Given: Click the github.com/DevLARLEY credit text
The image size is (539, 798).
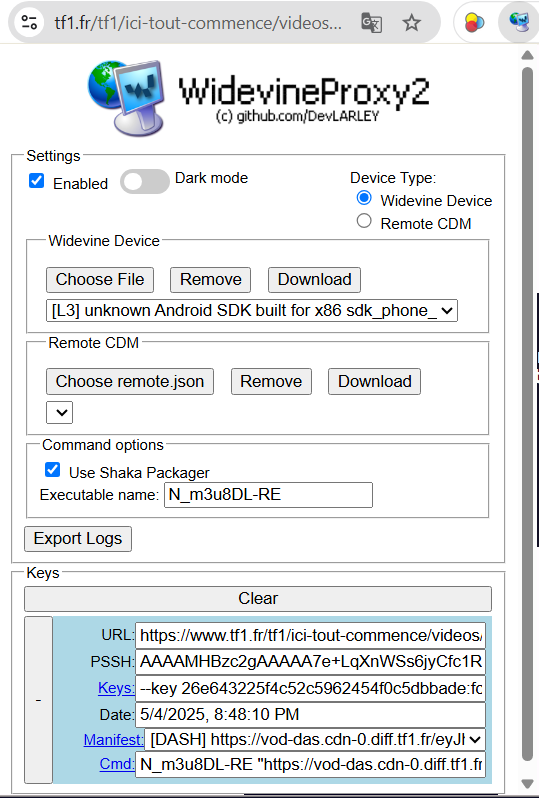Looking at the screenshot, I should click(298, 116).
